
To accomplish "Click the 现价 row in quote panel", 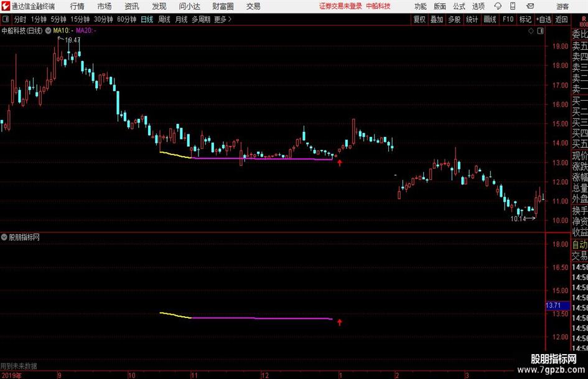I will coord(580,156).
